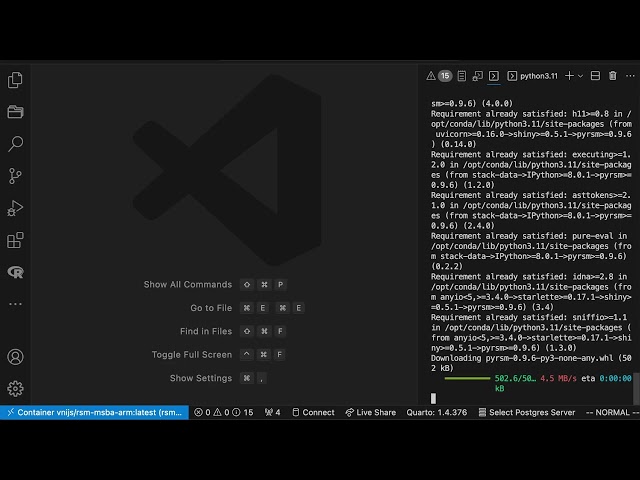The height and width of the screenshot is (480, 640).
Task: Click '4.5 MB/s' download speed text
Action: tap(558, 378)
